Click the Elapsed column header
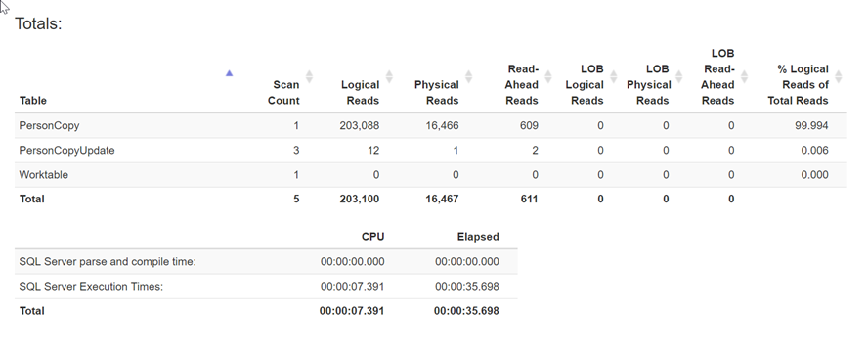This screenshot has width=868, height=358. 478,237
